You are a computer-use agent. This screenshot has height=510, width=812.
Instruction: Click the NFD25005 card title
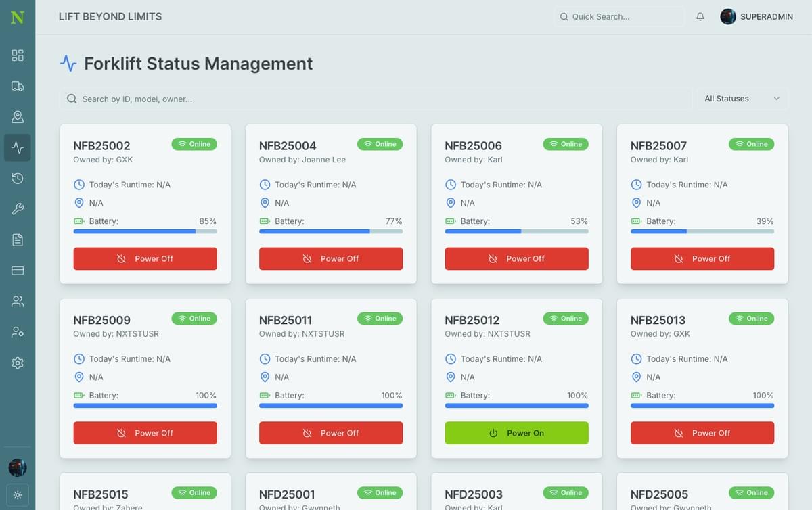click(659, 494)
